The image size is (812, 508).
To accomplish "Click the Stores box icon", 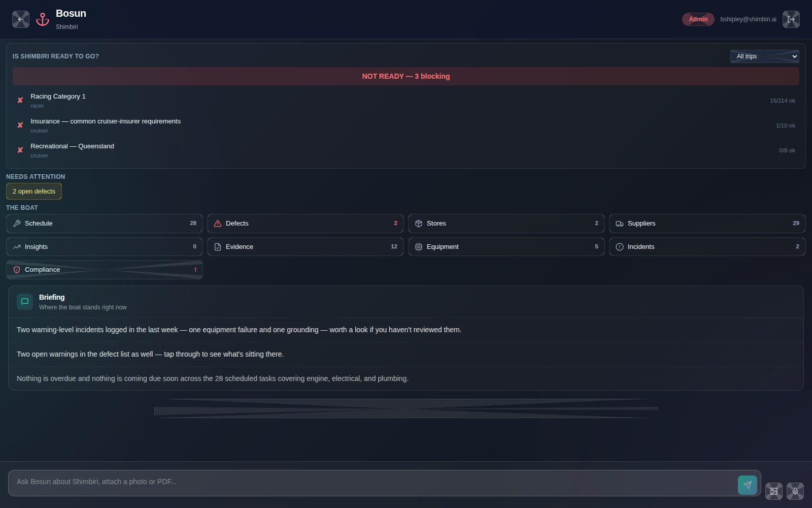I will [x=419, y=224].
